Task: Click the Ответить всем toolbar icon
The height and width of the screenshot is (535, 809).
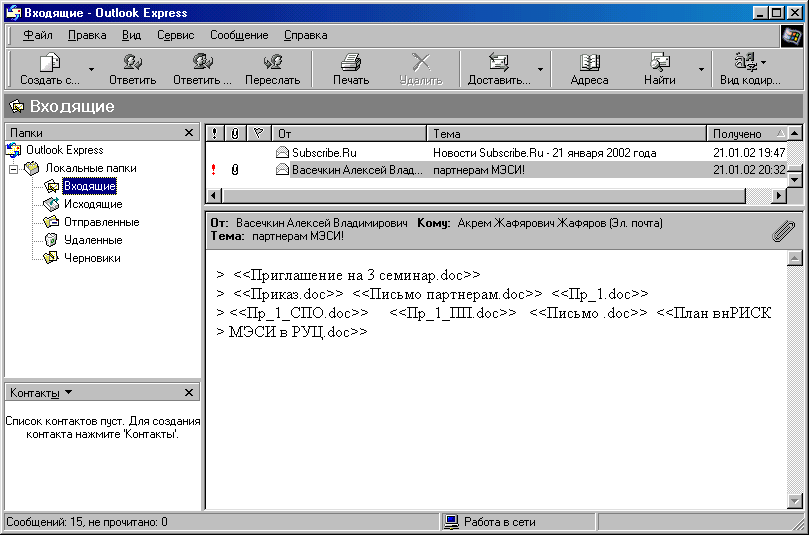Action: pyautogui.click(x=202, y=62)
